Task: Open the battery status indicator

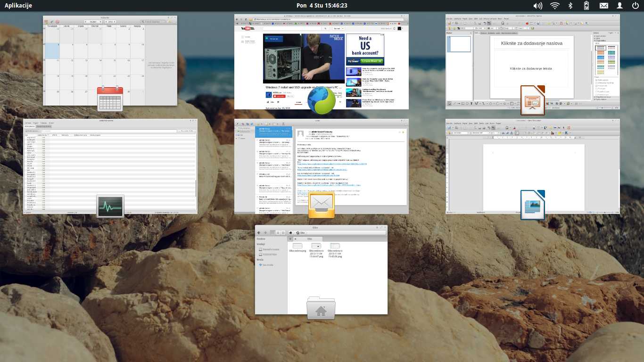Action: (586, 6)
